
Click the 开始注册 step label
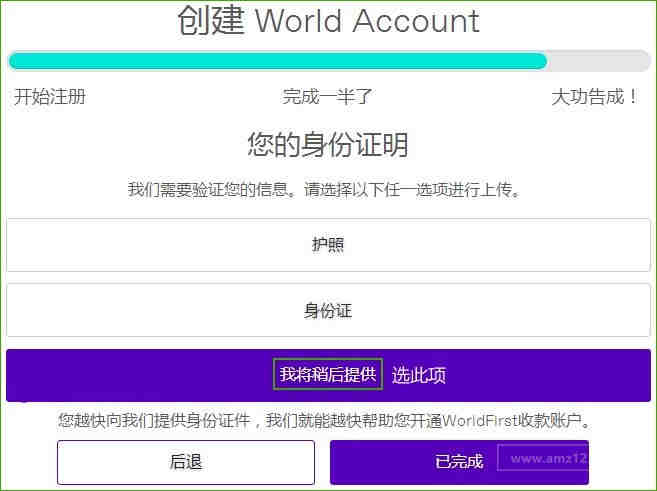coord(50,97)
